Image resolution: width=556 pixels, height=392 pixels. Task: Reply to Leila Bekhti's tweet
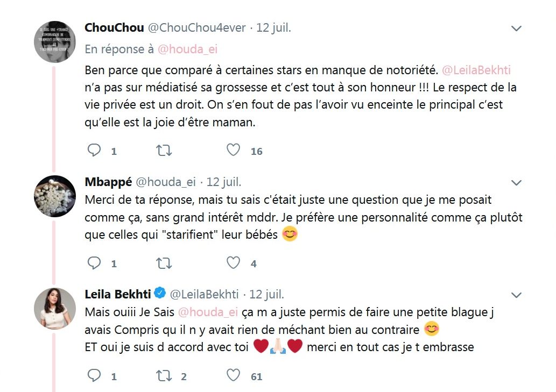(94, 375)
